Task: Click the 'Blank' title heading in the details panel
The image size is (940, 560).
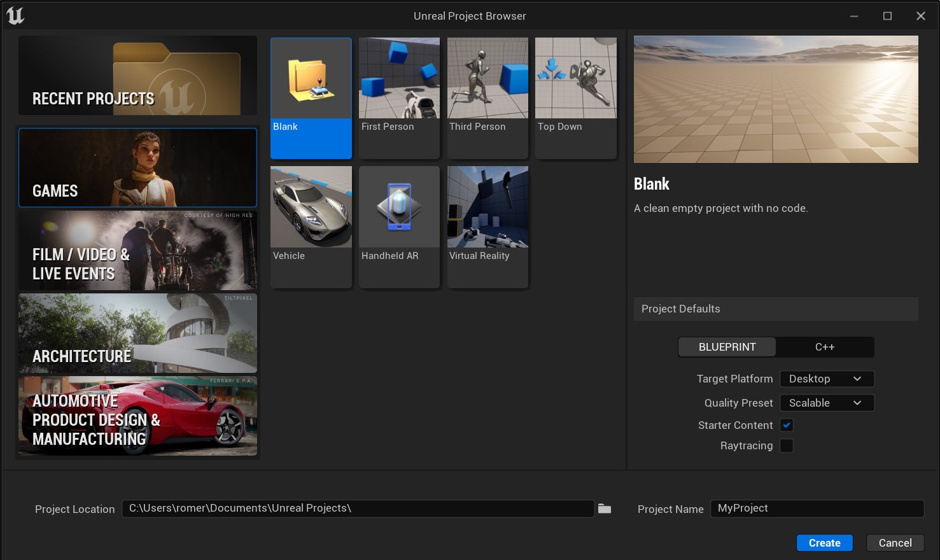Action: [x=652, y=184]
